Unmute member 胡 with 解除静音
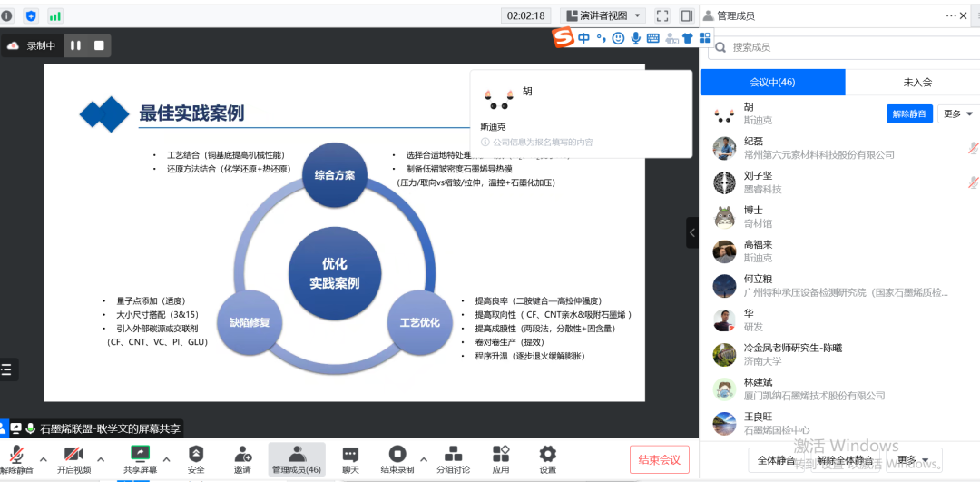The width and height of the screenshot is (980, 482). click(x=909, y=113)
